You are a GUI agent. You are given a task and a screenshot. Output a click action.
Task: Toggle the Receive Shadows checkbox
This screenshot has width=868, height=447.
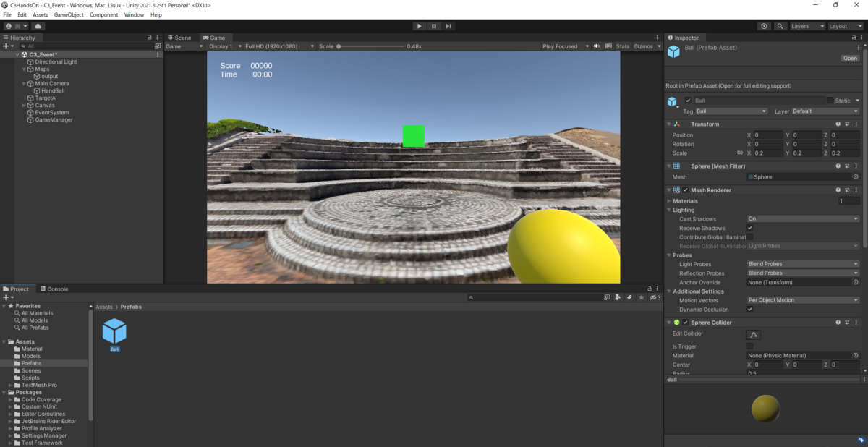[x=750, y=228]
